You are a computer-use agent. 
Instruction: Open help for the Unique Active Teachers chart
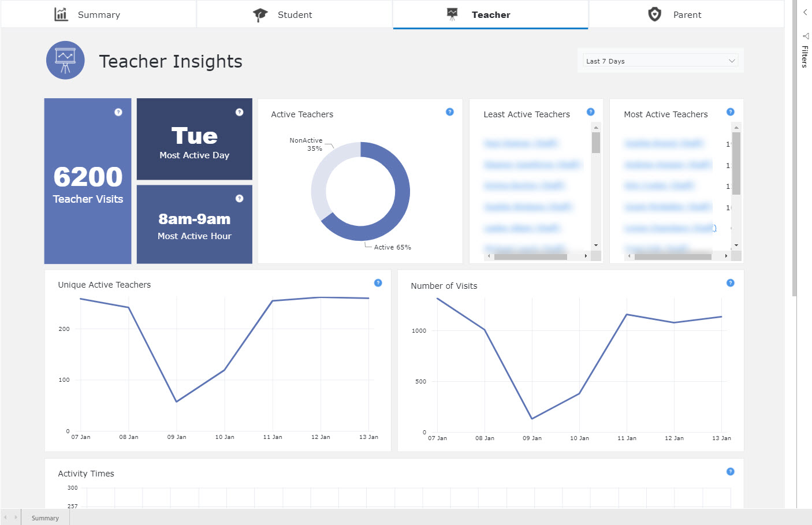click(378, 283)
